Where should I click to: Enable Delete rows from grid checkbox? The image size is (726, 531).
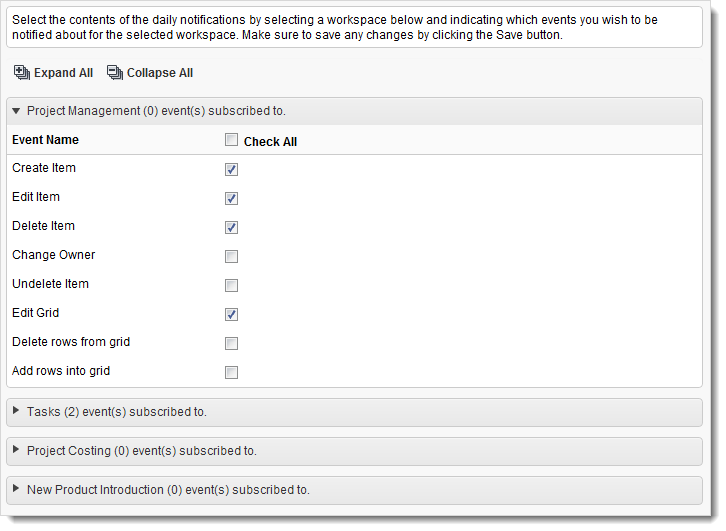[x=232, y=343]
